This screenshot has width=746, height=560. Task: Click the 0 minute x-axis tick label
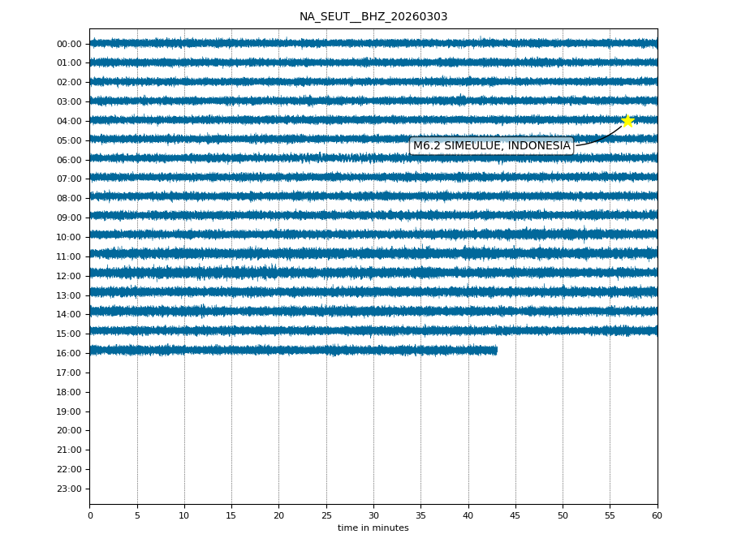coord(90,515)
